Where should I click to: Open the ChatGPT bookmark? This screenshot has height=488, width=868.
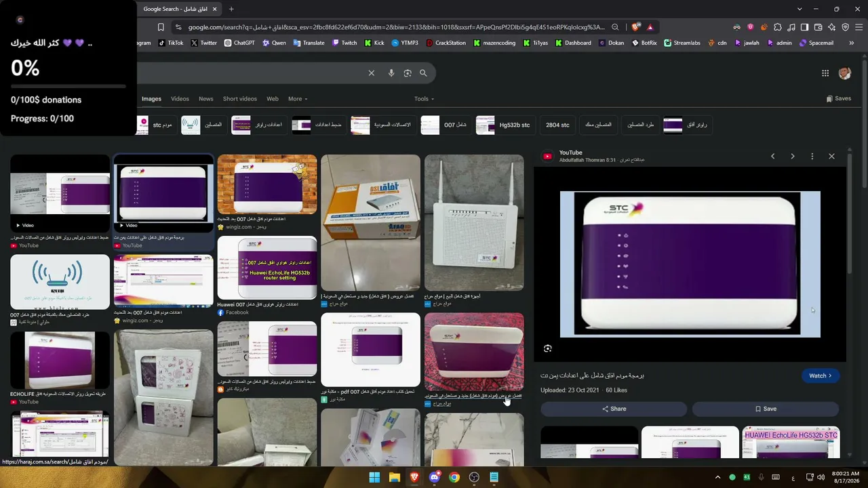[x=239, y=43]
